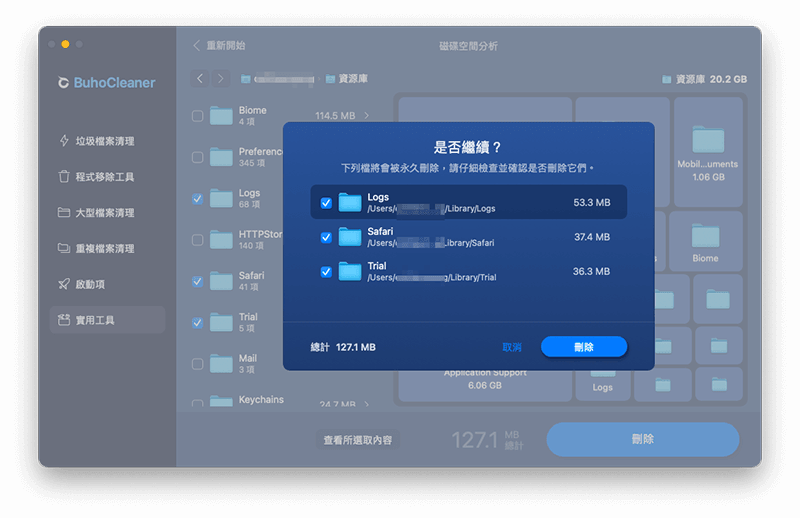Uncheck the Trial folder checkbox in list

coord(197,323)
